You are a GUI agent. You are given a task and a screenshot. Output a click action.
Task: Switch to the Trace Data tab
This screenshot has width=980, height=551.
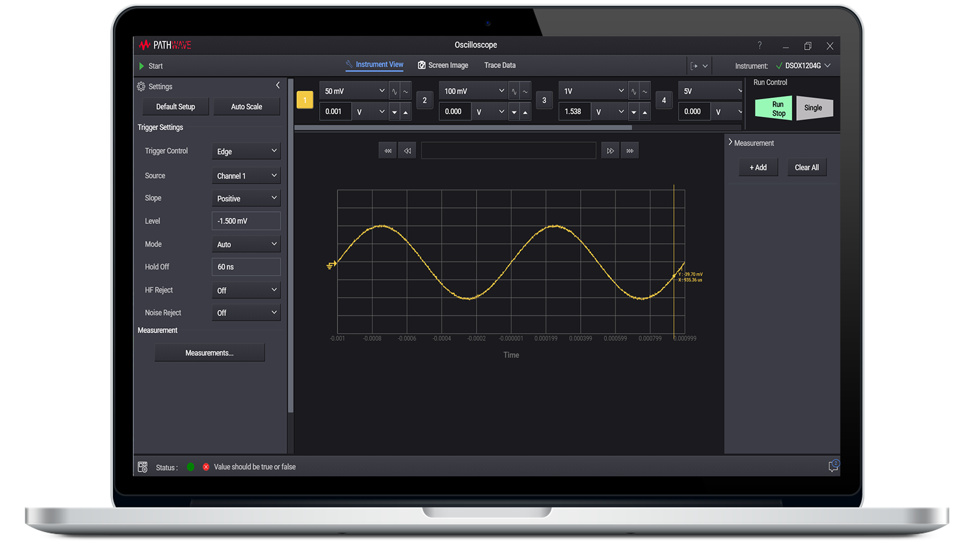click(499, 65)
